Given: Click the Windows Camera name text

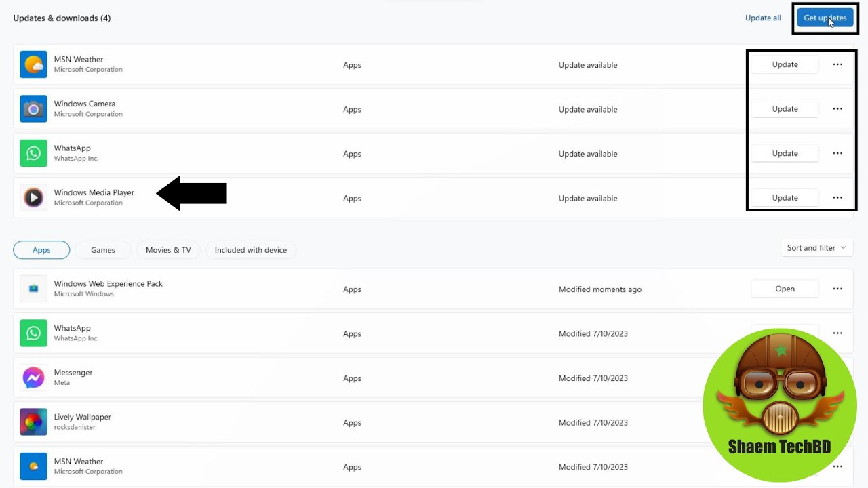Looking at the screenshot, I should [x=85, y=104].
